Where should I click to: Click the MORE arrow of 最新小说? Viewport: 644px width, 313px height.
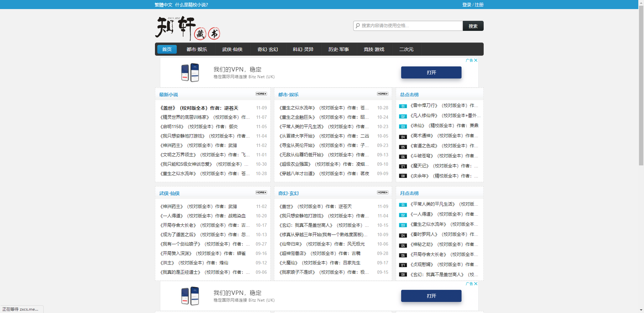point(261,94)
